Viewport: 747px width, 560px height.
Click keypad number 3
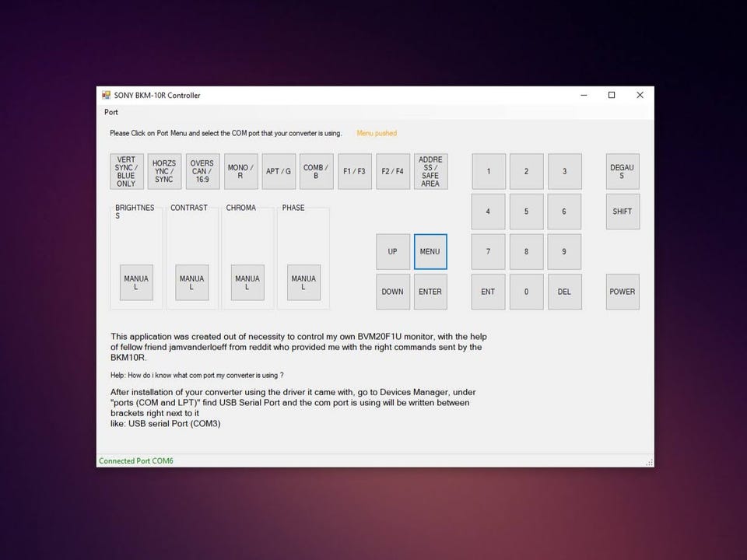coord(565,171)
